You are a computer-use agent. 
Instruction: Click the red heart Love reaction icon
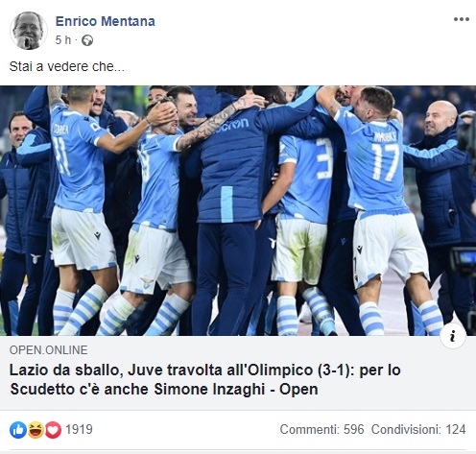pyautogui.click(x=53, y=430)
